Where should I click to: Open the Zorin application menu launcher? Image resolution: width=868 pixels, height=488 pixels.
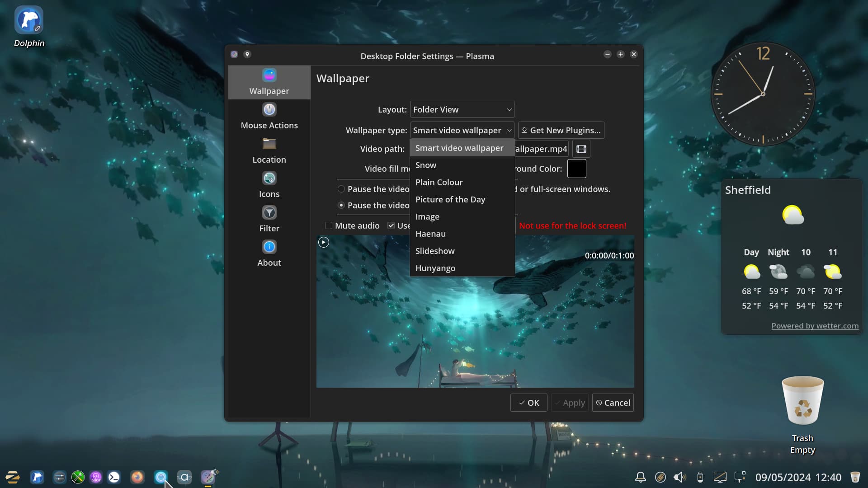tap(13, 477)
